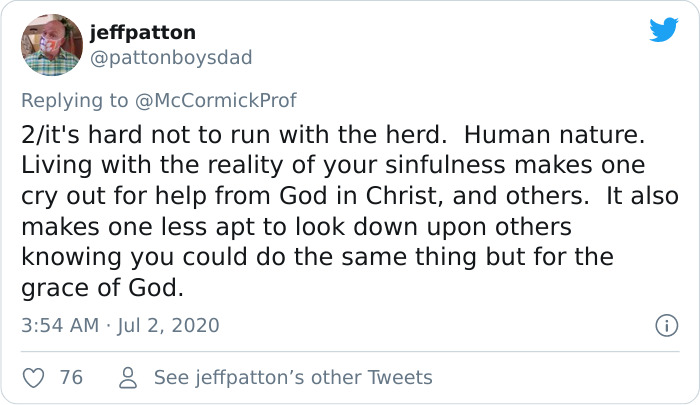700x405 pixels.
Task: Click the Twitter bird logo
Action: (x=663, y=30)
